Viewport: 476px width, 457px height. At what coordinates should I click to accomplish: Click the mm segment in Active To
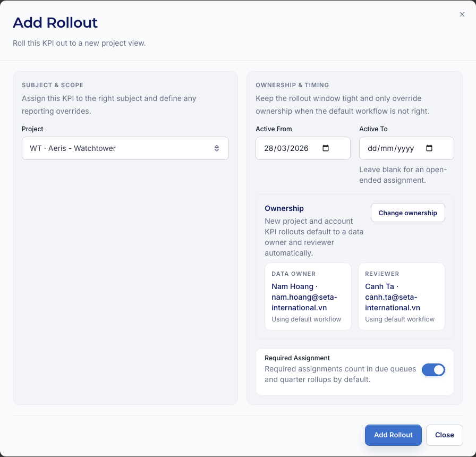click(386, 148)
